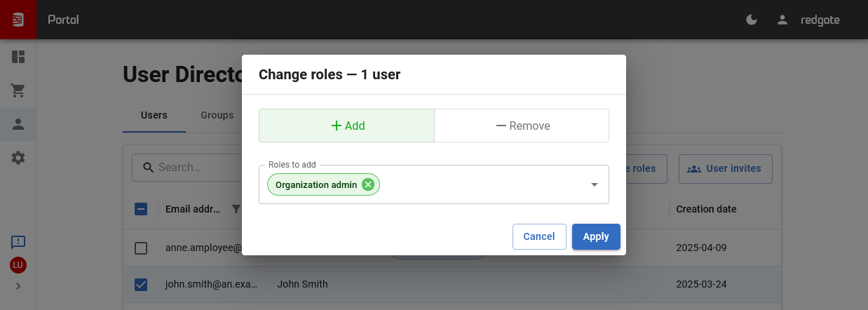Click the Redgate logo icon
868x310 pixels.
tap(18, 20)
